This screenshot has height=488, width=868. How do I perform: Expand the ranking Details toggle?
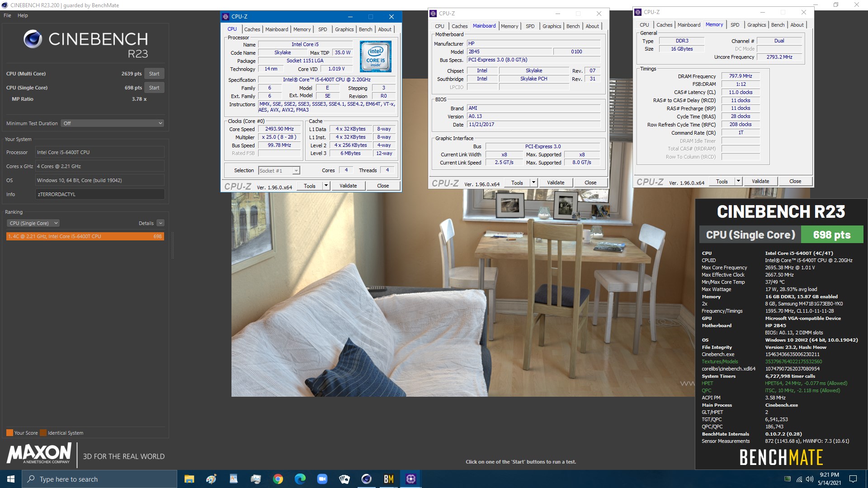160,223
